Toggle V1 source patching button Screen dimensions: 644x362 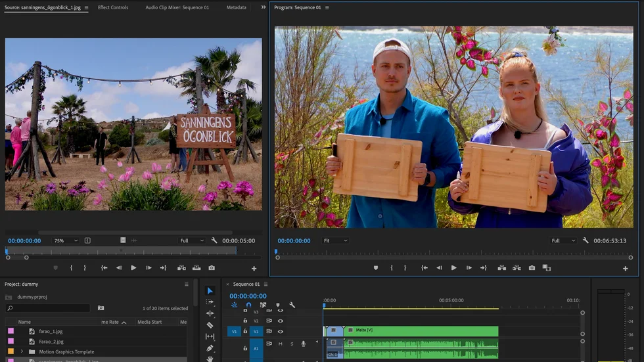tap(234, 331)
